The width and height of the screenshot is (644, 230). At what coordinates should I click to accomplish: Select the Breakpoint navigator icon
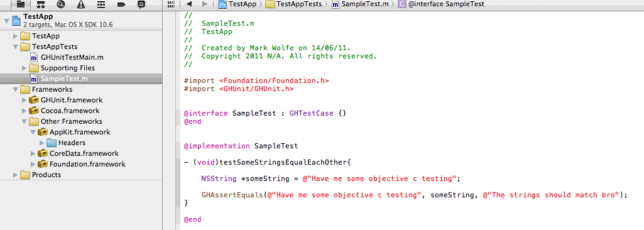click(121, 4)
